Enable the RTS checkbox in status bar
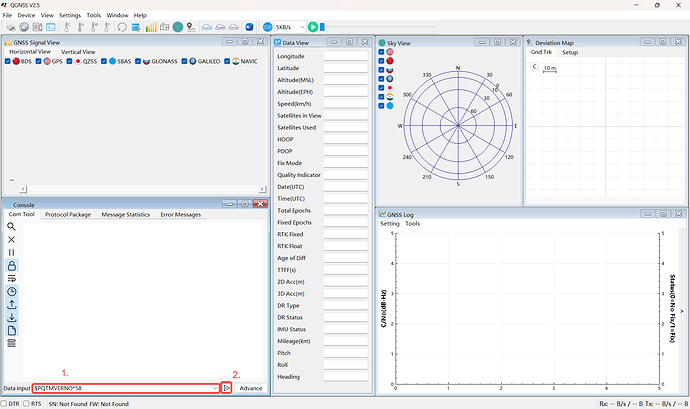The height and width of the screenshot is (409, 690). (26, 403)
